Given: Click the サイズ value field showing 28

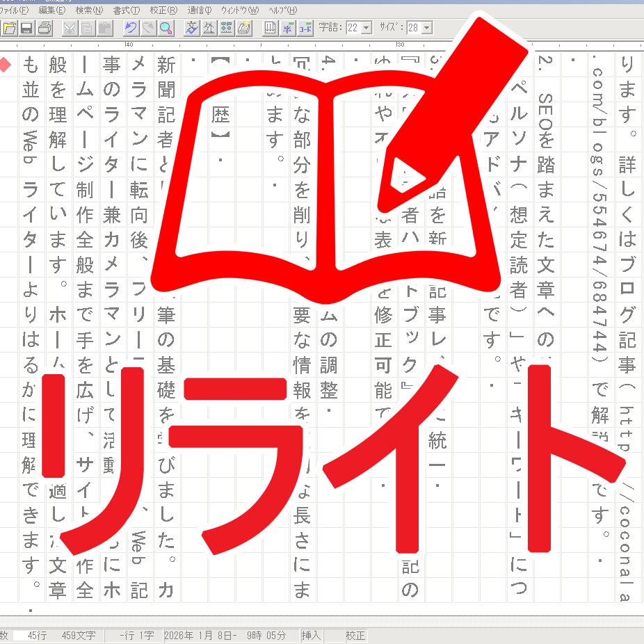Looking at the screenshot, I should tap(414, 28).
